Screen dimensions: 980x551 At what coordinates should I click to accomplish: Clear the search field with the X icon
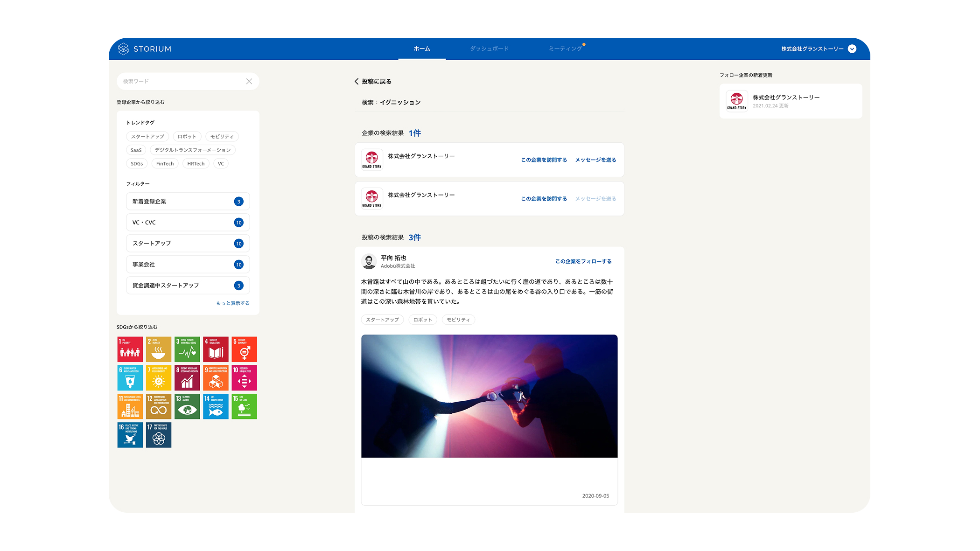[x=249, y=81]
